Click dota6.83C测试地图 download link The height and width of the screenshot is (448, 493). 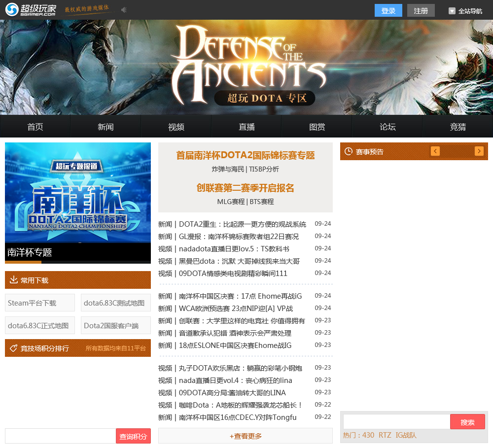116,303
